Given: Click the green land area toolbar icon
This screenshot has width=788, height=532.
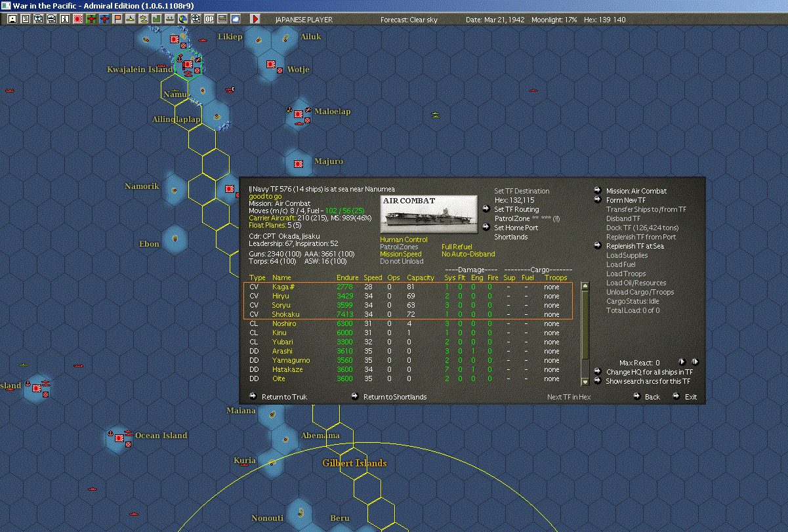Looking at the screenshot, I should click(157, 19).
